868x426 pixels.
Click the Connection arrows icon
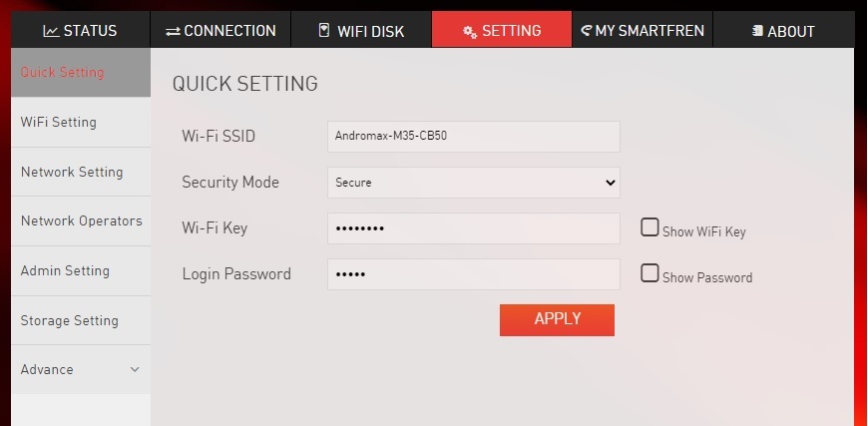[x=174, y=31]
